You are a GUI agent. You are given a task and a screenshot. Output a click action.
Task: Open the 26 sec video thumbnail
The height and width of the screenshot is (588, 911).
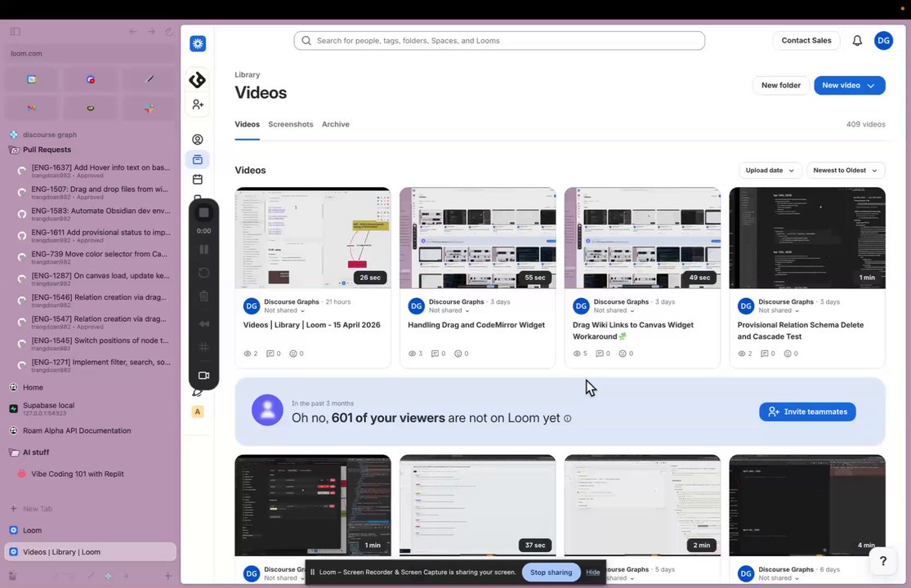pyautogui.click(x=313, y=238)
